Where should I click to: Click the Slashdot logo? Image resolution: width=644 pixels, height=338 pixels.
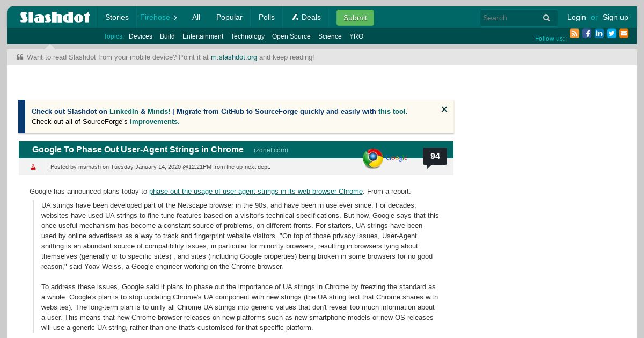(55, 17)
